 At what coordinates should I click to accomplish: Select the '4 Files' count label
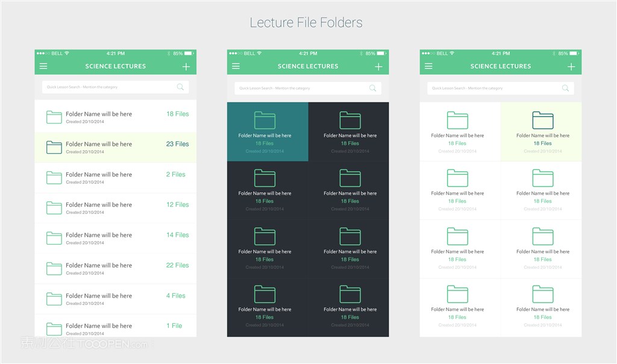click(175, 295)
